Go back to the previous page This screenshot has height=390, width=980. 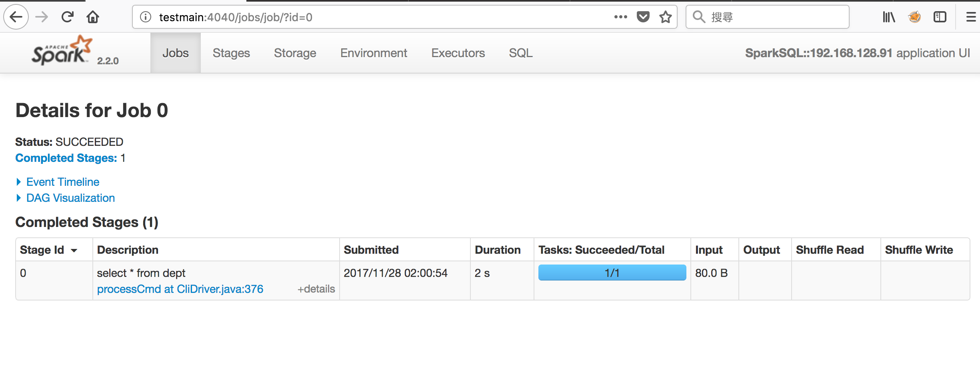(16, 17)
